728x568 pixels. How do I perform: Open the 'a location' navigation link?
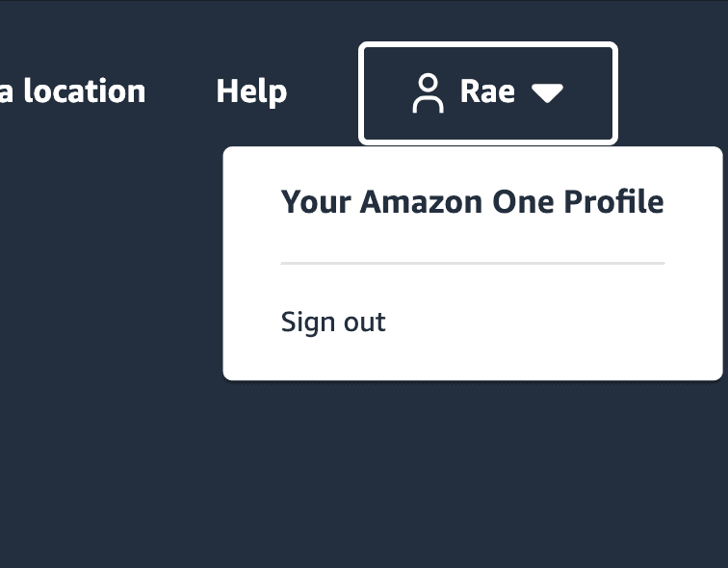[73, 91]
